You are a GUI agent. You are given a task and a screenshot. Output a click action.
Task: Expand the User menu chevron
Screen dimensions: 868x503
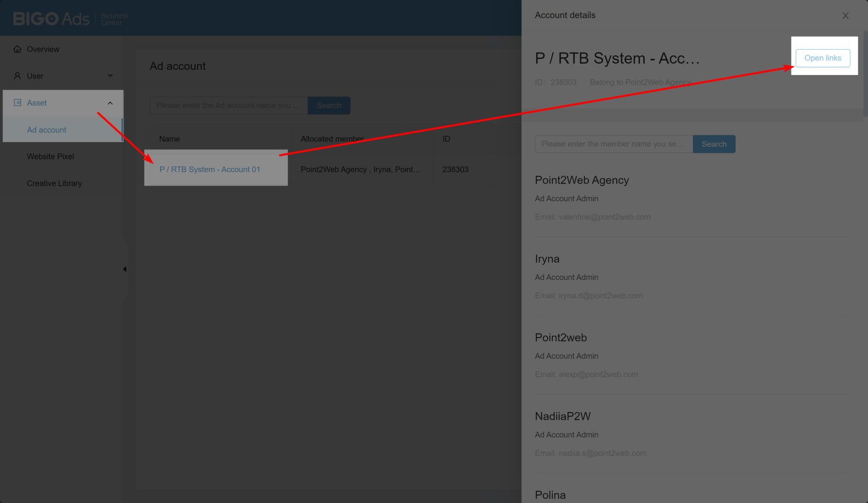tap(110, 76)
